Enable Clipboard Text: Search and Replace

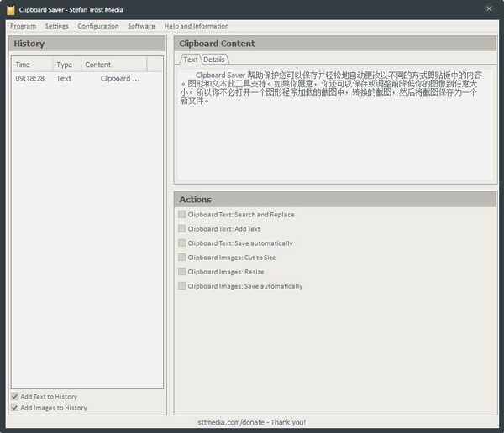point(182,214)
